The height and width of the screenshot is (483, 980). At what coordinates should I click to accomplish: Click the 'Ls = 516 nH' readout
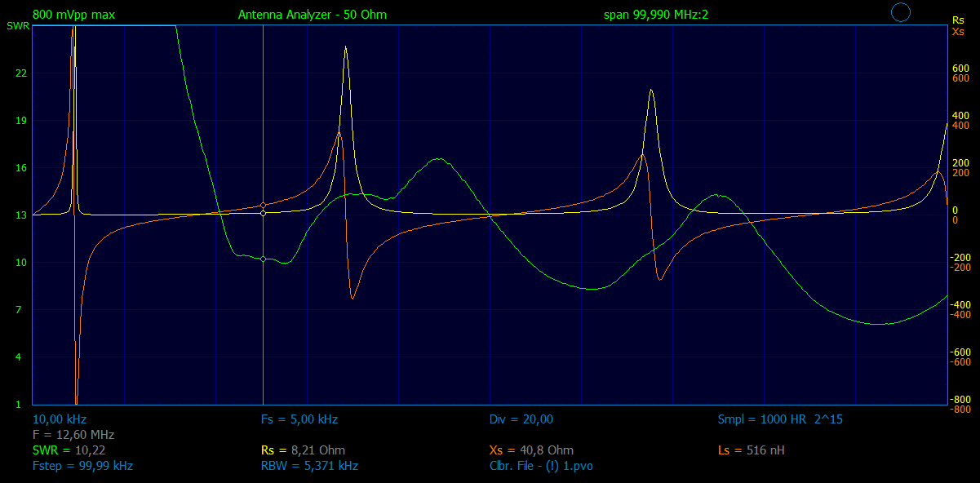coord(752,450)
